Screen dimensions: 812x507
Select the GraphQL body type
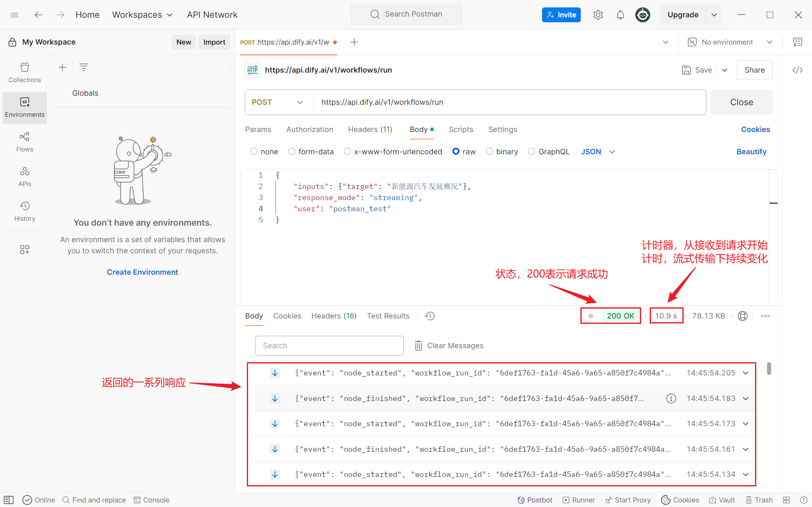tap(531, 151)
